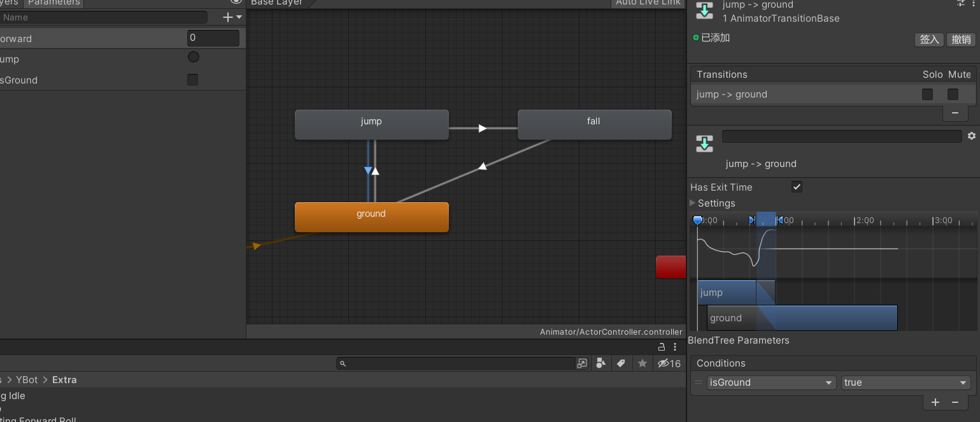Click the eye icon above the parameter list
Screen dimensions: 980x422
[x=236, y=2]
